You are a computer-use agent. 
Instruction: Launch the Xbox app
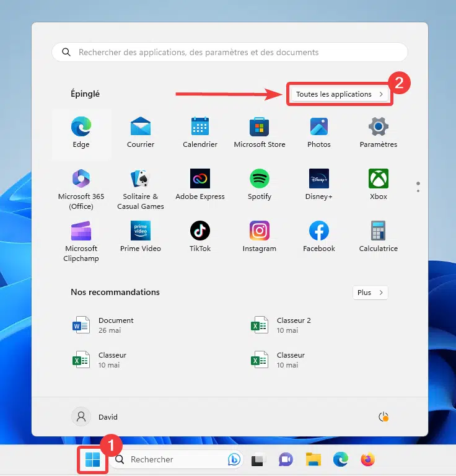379,184
